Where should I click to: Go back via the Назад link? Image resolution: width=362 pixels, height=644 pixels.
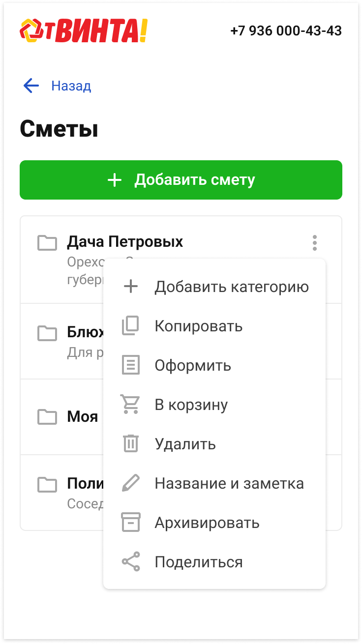71,86
